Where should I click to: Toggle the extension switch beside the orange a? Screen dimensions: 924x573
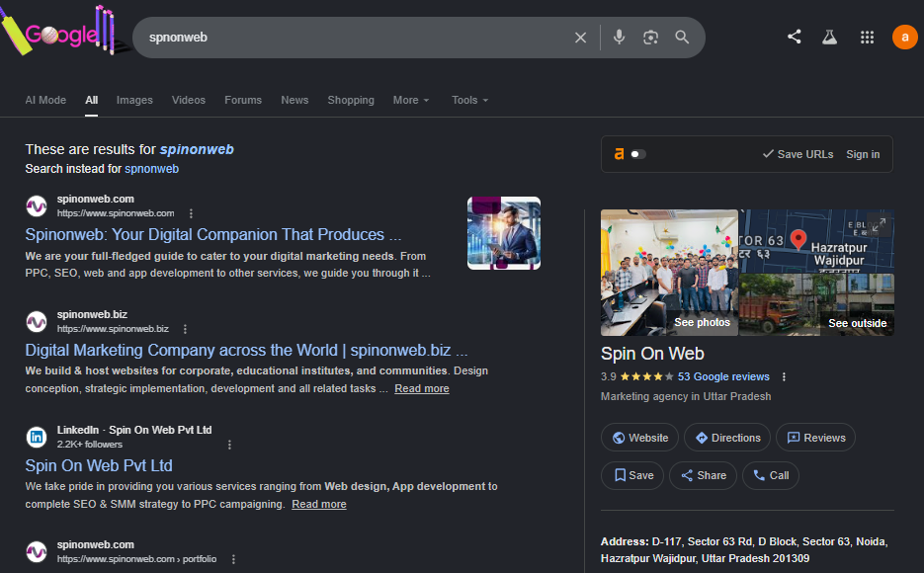coord(638,154)
